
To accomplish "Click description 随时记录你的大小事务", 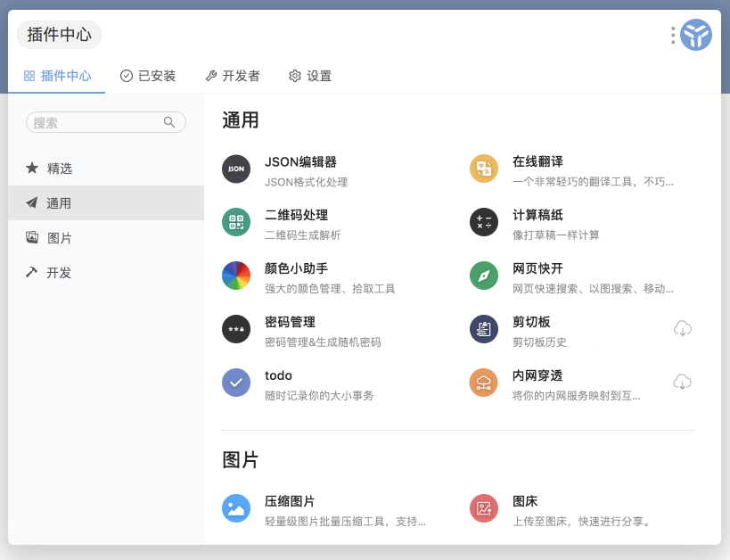I will pyautogui.click(x=319, y=396).
